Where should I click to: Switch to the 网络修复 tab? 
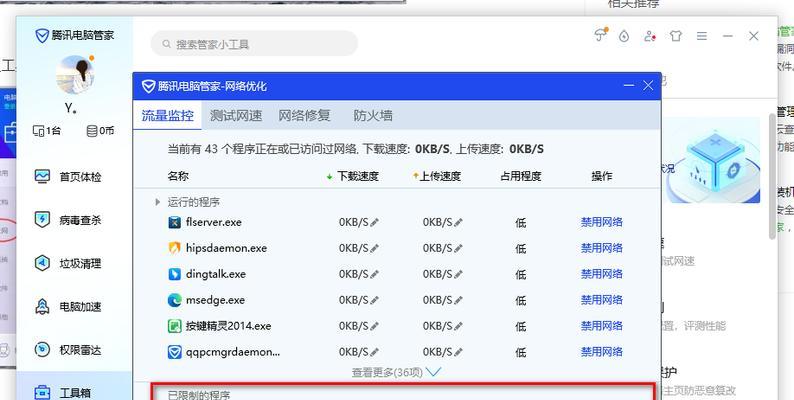tap(304, 115)
